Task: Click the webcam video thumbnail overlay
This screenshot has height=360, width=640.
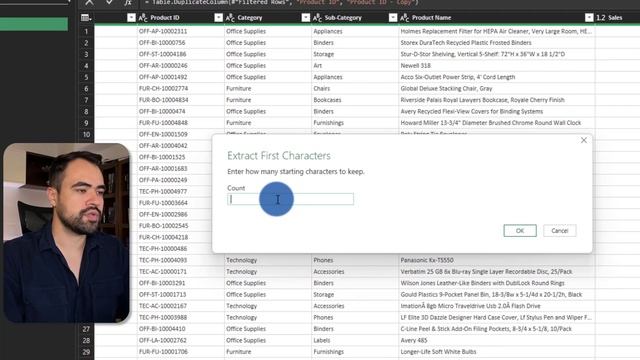Action: (x=67, y=233)
